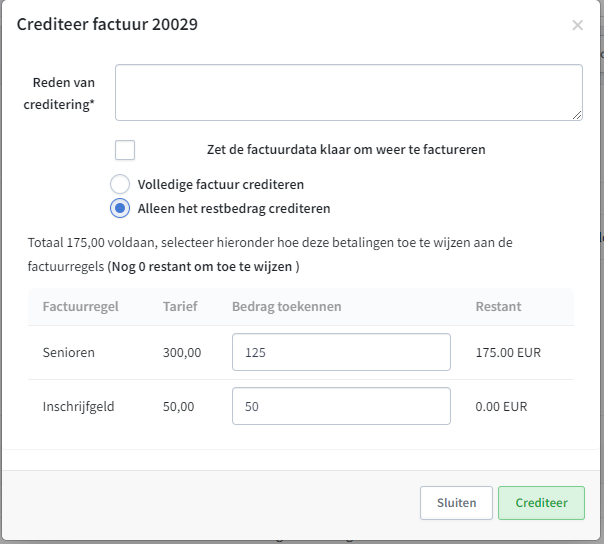This screenshot has height=544, width=604.
Task: Click the green Crediteer button
Action: pyautogui.click(x=541, y=503)
